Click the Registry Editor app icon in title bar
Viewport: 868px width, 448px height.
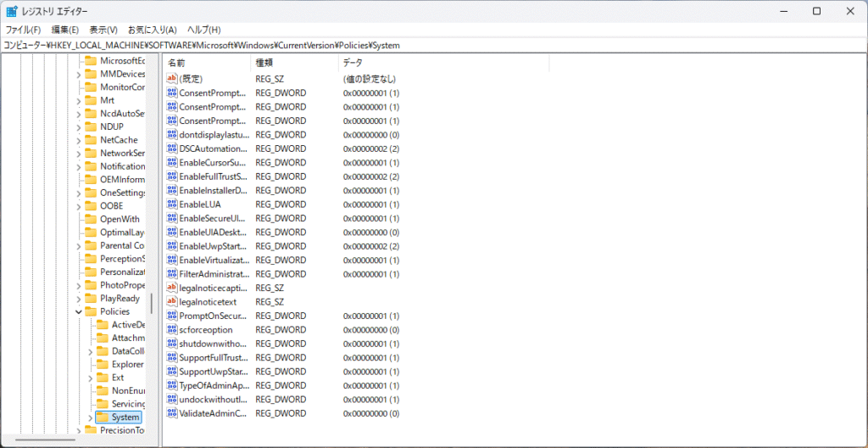pyautogui.click(x=12, y=11)
